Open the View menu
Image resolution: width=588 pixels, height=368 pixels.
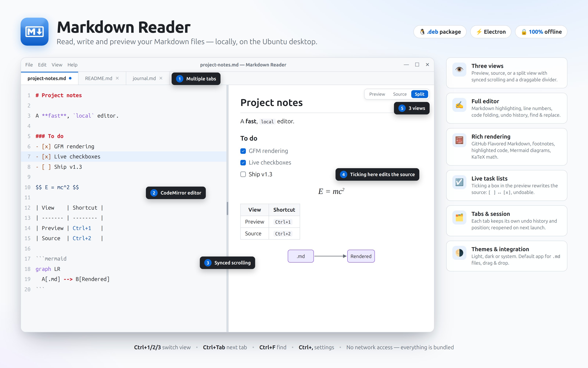tap(57, 65)
